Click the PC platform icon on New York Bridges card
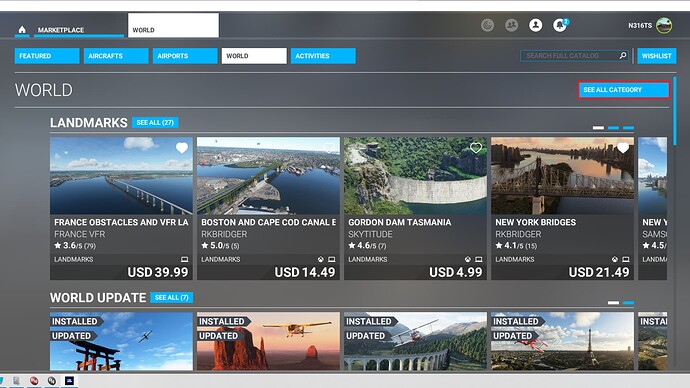This screenshot has width=690, height=388. 626,260
